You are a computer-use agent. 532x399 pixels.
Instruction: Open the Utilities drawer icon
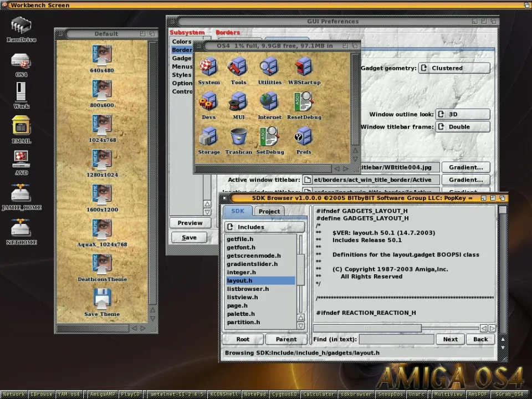[269, 68]
